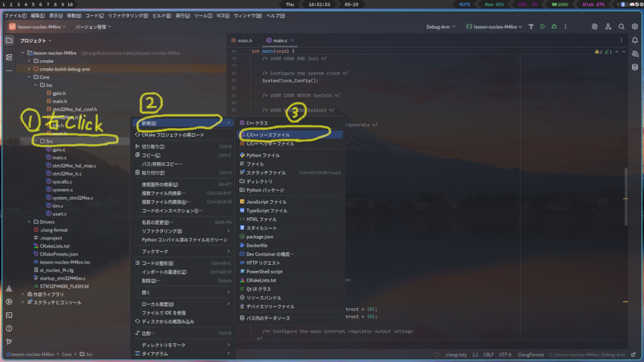Collapse the Inc folder
Screen dimensions: 644x362
(36, 85)
